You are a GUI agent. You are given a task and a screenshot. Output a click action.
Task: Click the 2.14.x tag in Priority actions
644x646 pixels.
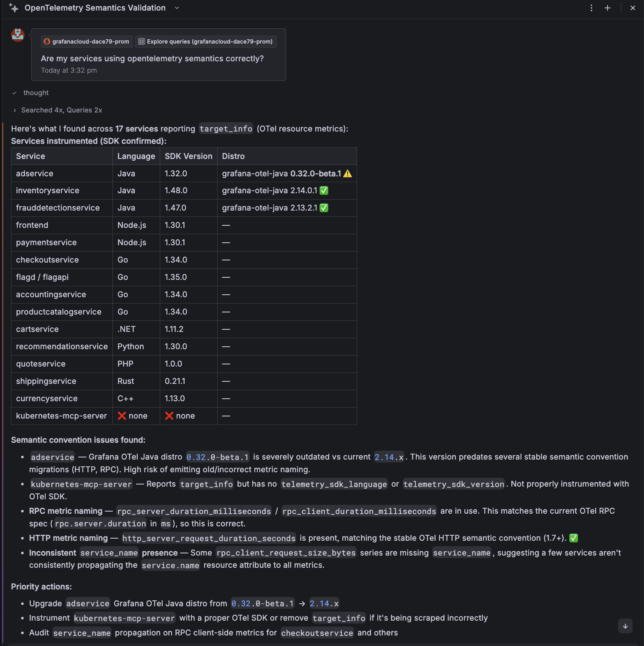324,603
